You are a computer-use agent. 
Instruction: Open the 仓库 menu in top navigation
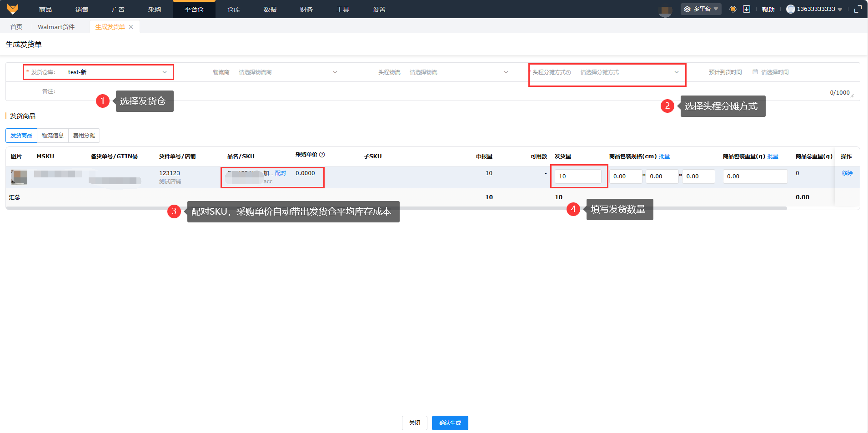pyautogui.click(x=234, y=10)
